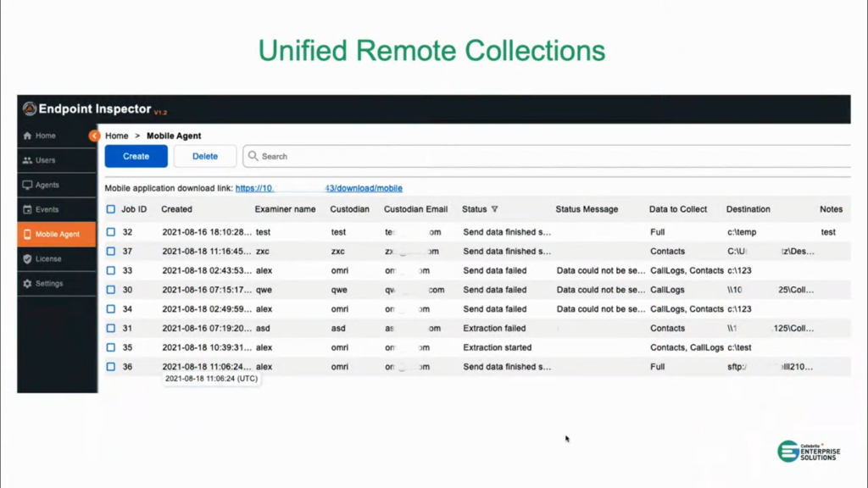Check the box for job 32
Screen dimensions: 868x488
point(111,232)
